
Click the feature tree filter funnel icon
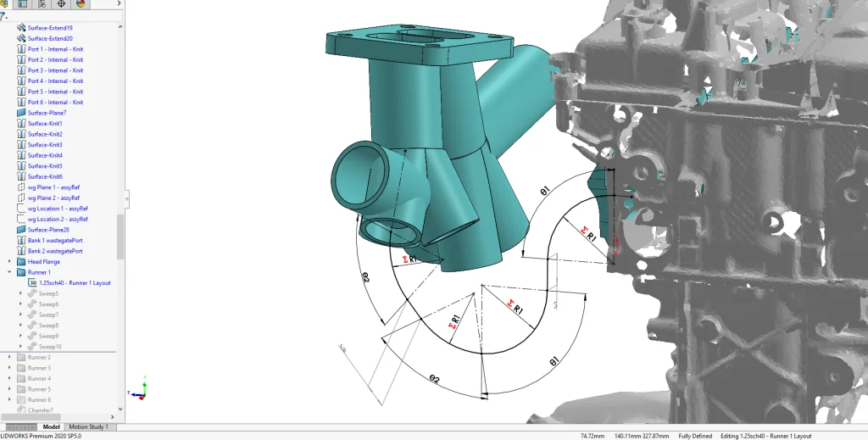[3, 16]
